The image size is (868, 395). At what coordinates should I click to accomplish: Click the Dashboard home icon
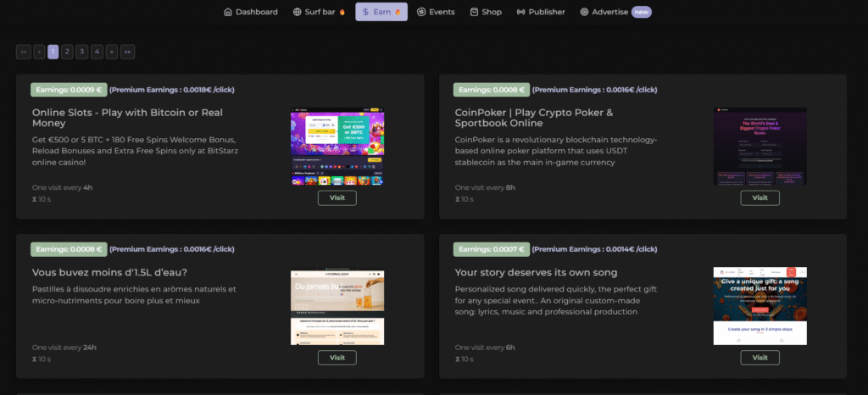[228, 12]
